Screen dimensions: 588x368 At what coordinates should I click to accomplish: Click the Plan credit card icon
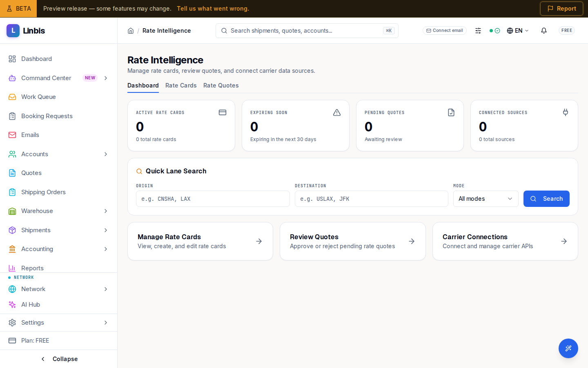tap(12, 341)
